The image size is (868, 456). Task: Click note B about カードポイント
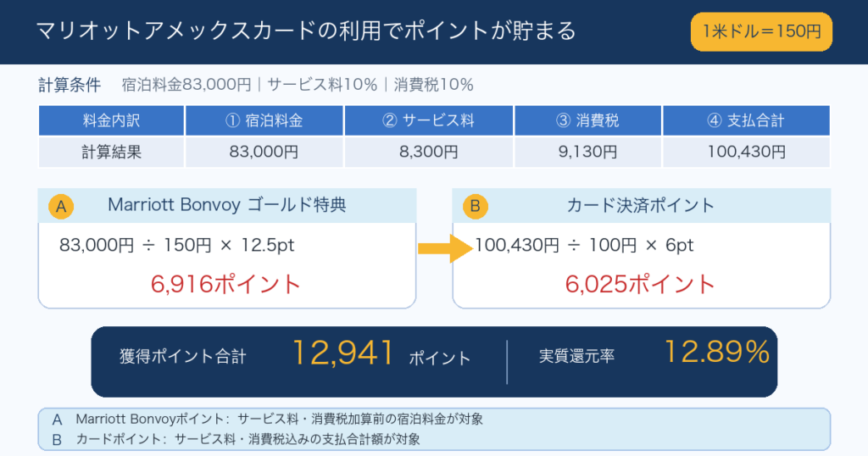[236, 439]
